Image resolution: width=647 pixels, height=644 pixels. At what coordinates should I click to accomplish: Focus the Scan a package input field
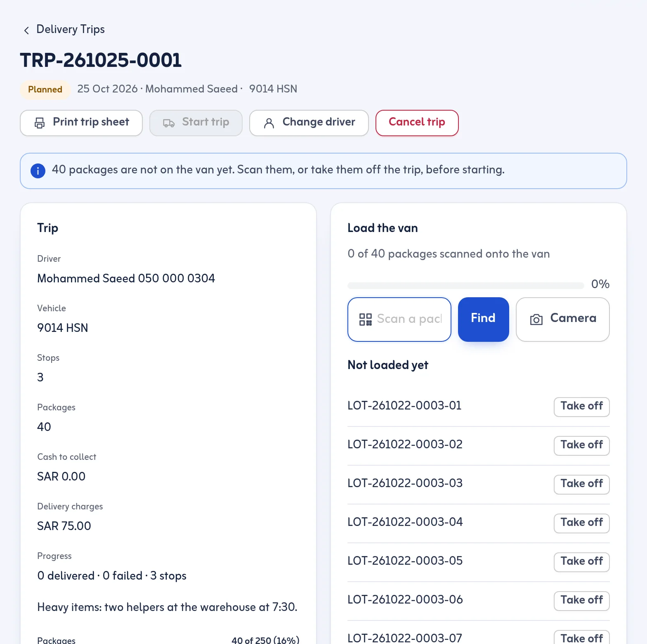click(x=399, y=320)
